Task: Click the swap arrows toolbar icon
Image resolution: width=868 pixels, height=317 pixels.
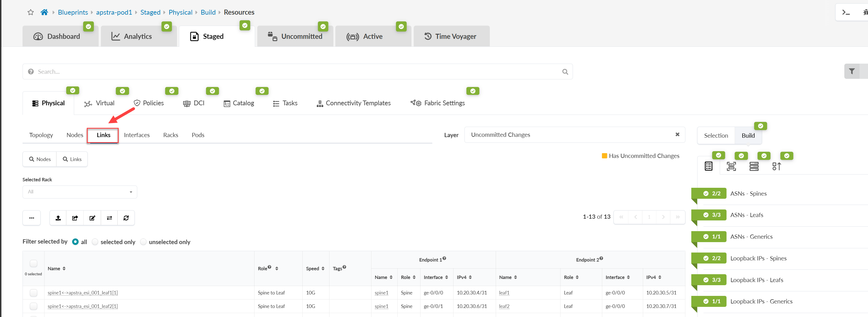Action: pos(109,218)
